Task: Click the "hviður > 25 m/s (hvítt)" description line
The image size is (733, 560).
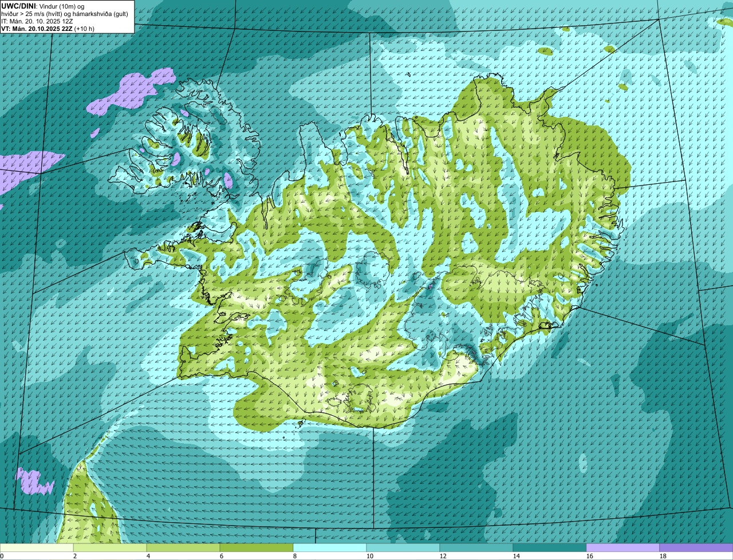Action: [x=64, y=13]
